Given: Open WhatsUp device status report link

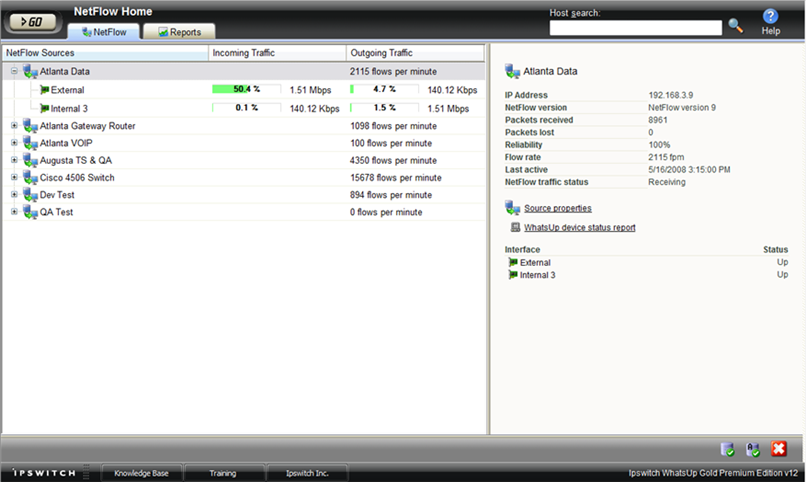Looking at the screenshot, I should (579, 228).
